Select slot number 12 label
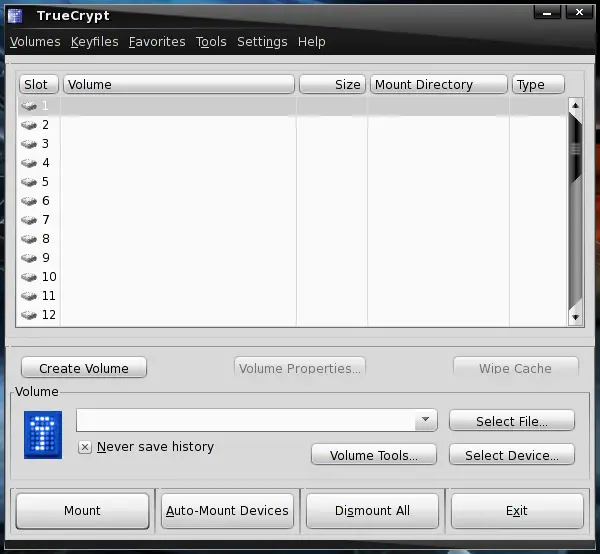 [49, 315]
